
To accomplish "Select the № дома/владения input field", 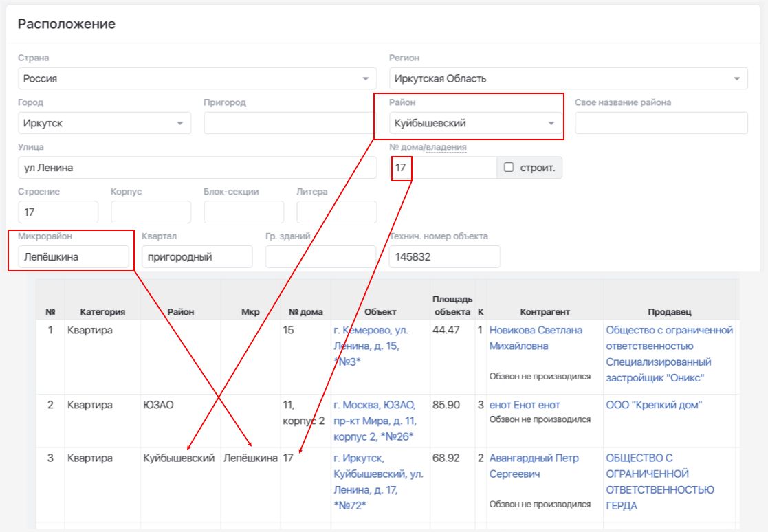I will coord(443,168).
